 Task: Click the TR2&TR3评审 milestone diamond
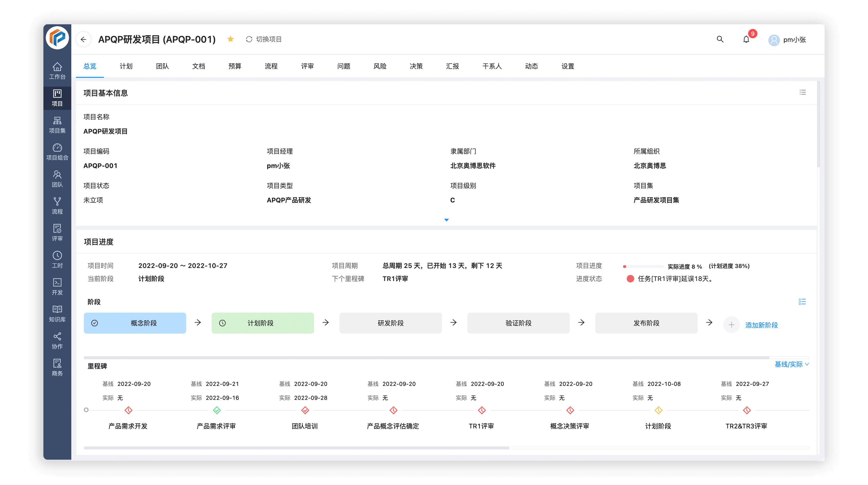(747, 410)
